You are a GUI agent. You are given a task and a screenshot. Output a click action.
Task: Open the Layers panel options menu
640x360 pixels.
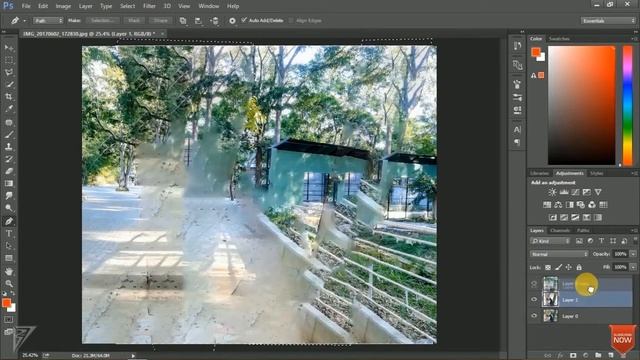(x=635, y=231)
